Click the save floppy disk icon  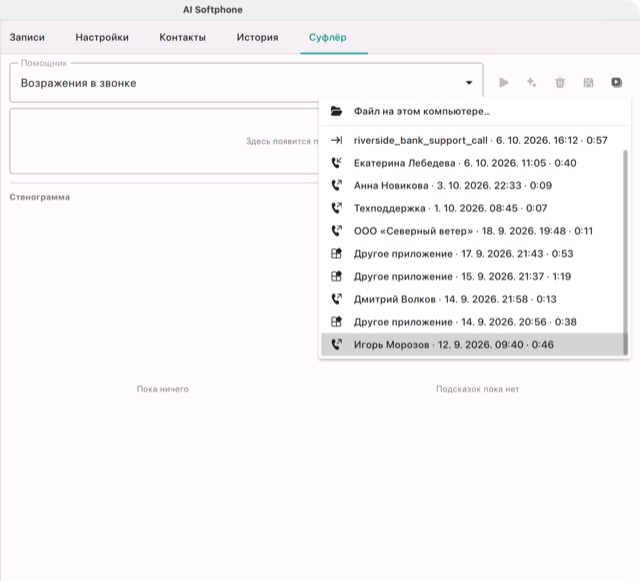(x=588, y=82)
